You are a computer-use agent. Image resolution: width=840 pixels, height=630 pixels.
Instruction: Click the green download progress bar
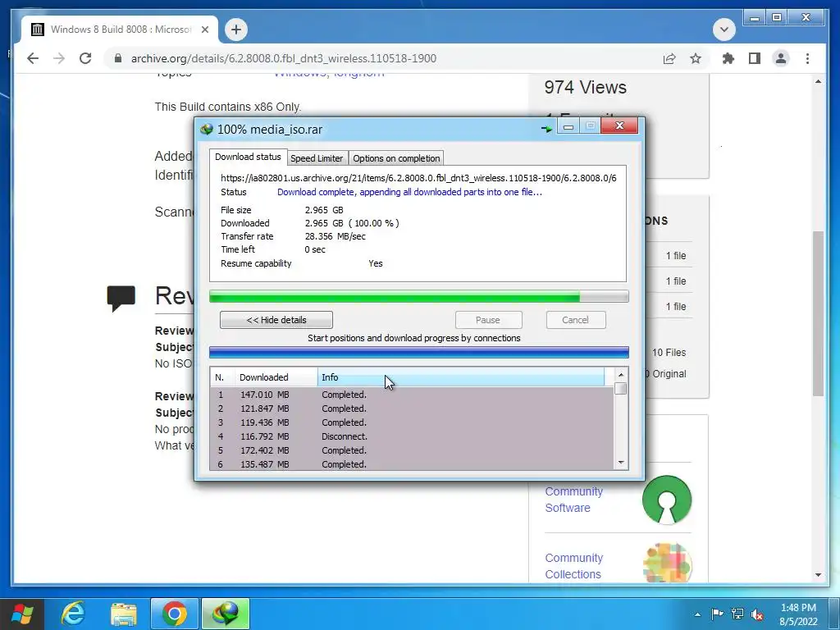[x=419, y=296]
